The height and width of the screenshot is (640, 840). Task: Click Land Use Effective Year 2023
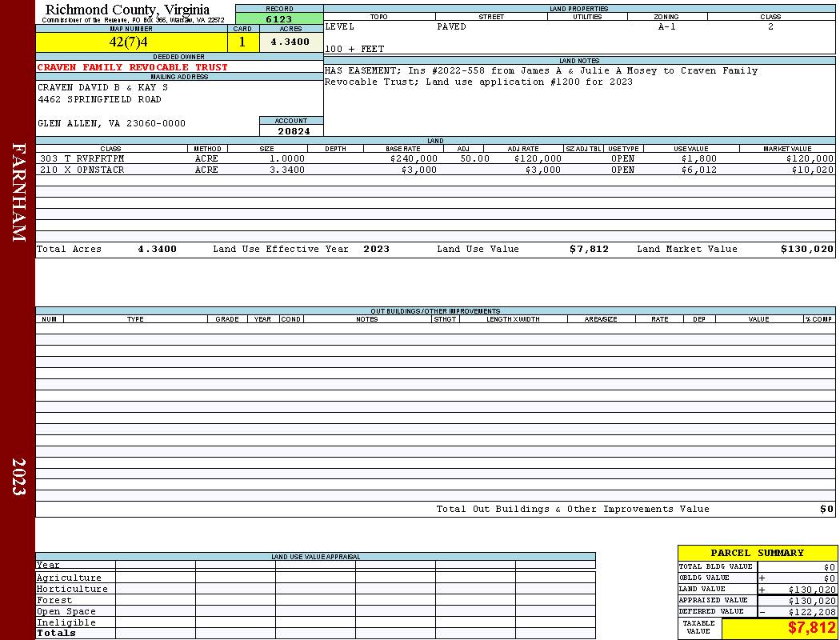[x=376, y=249]
